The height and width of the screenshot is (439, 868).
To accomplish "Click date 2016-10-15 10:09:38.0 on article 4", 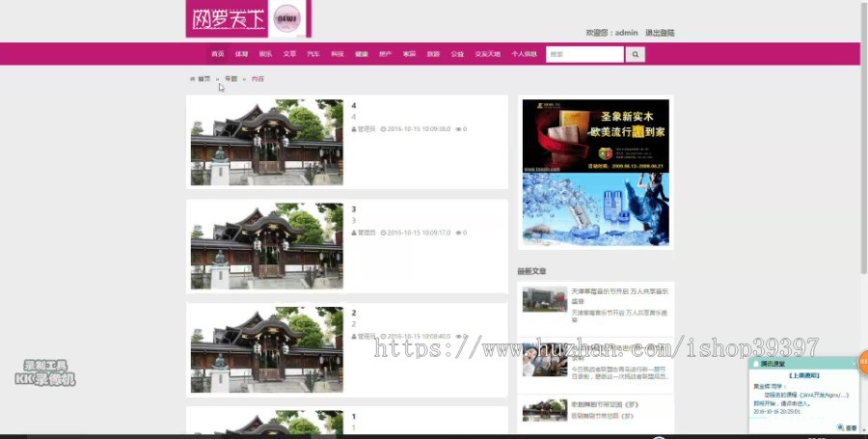I will (x=419, y=129).
